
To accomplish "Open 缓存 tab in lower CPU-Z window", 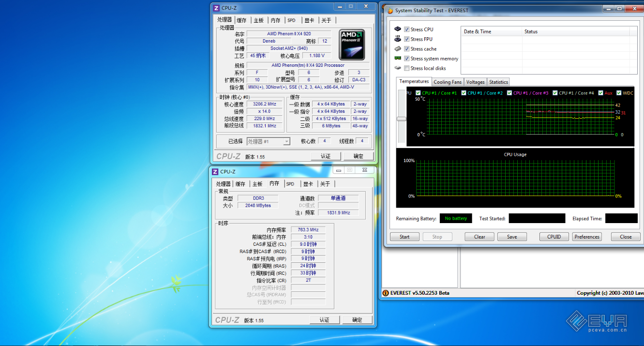I will click(240, 184).
